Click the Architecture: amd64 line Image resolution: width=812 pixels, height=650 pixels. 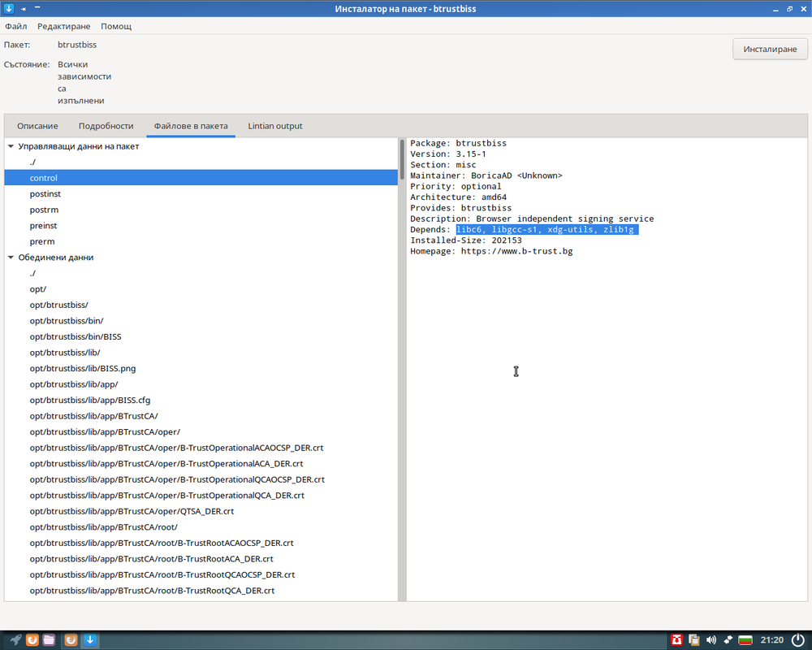pos(458,197)
